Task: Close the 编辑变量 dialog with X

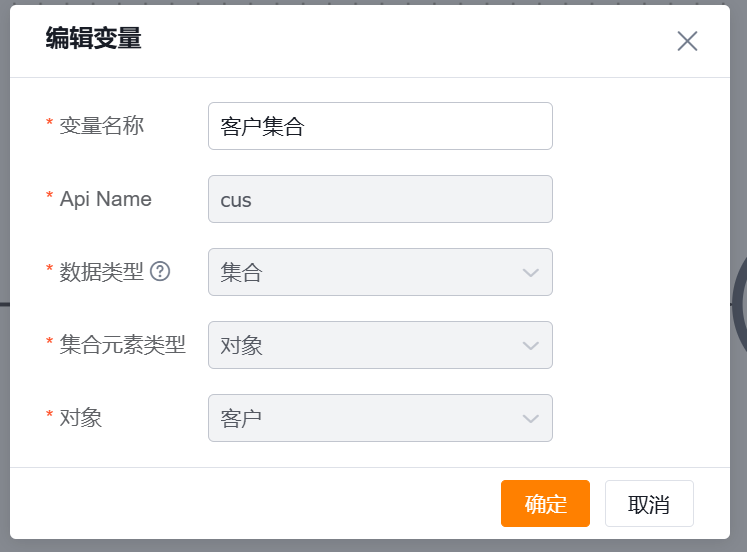Action: (x=687, y=41)
